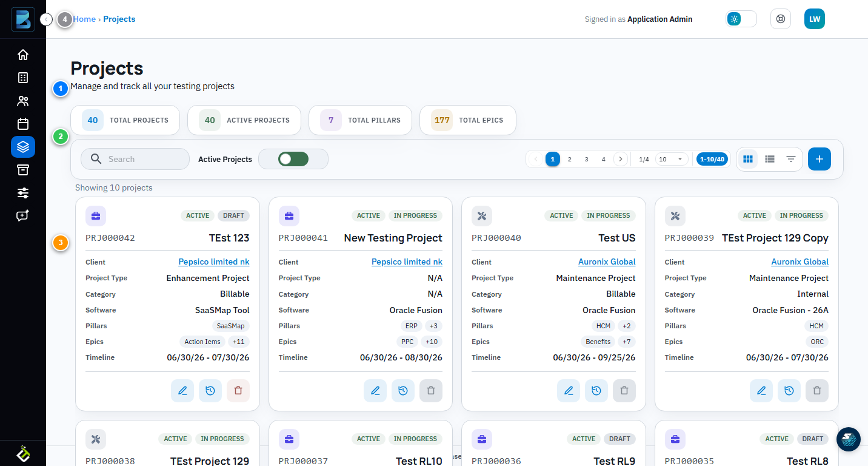This screenshot has height=466, width=868.
Task: Open the rows-per-page dropdown showing 10
Action: tap(672, 159)
